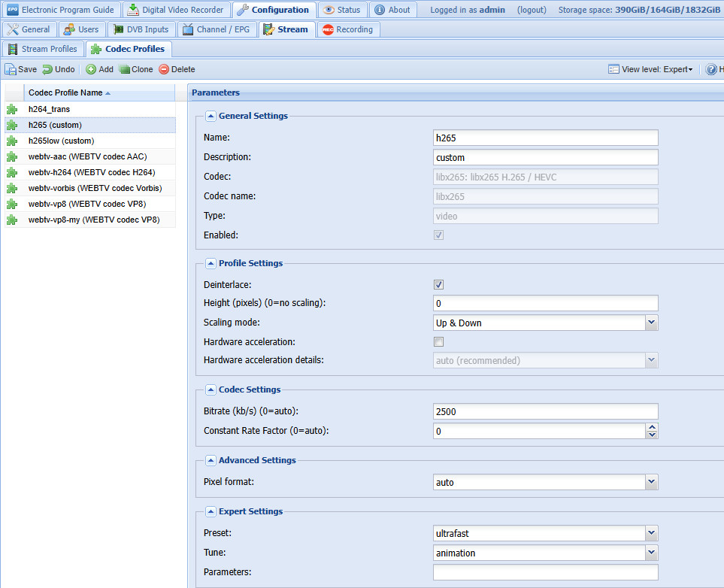Open the View level: Expert menu
The width and height of the screenshot is (724, 588).
(651, 69)
